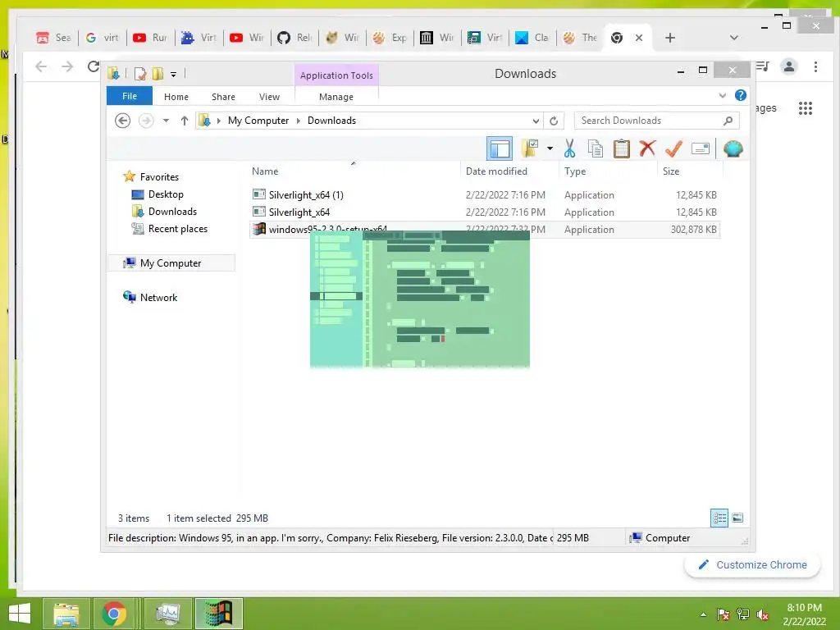Click the Search Downloads field
Viewport: 840px width, 630px height.
pyautogui.click(x=656, y=121)
